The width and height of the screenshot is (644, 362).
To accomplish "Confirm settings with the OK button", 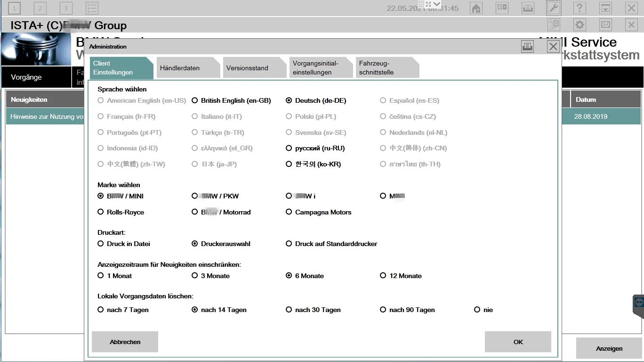I will pyautogui.click(x=518, y=342).
